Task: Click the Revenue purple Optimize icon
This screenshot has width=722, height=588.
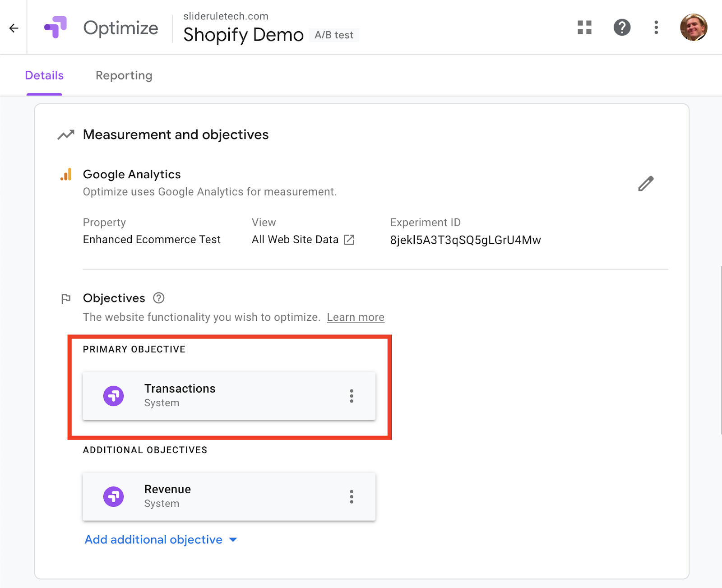Action: [x=114, y=497]
